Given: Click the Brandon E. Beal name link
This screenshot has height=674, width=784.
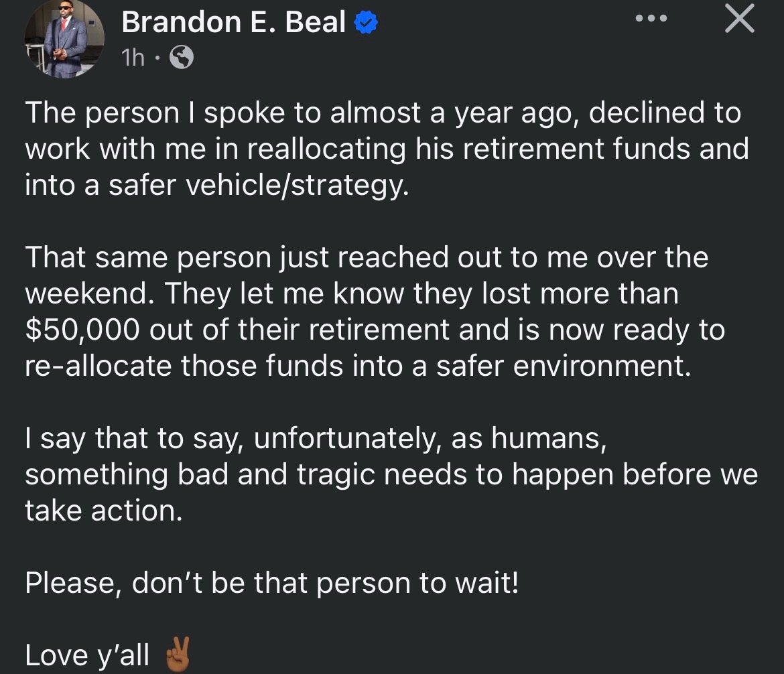Looking at the screenshot, I should click(x=233, y=23).
